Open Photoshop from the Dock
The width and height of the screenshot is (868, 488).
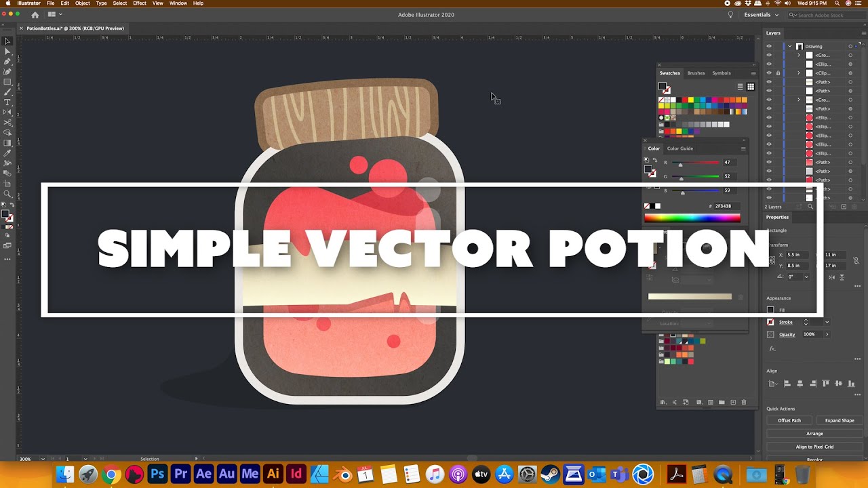pos(157,474)
